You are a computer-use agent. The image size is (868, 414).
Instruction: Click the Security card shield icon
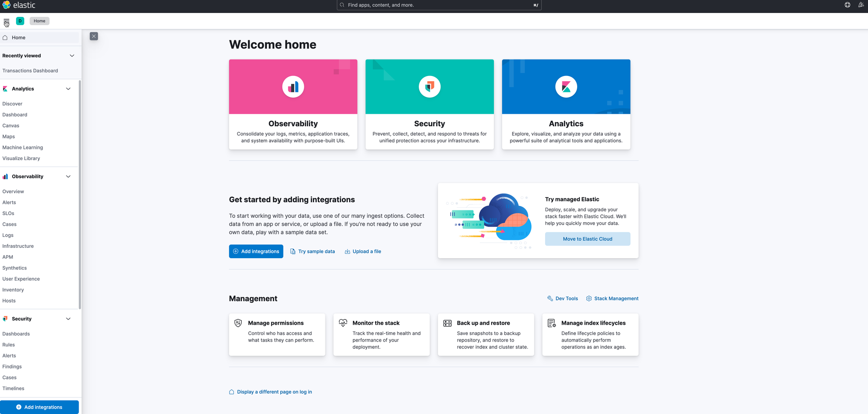[x=430, y=87]
